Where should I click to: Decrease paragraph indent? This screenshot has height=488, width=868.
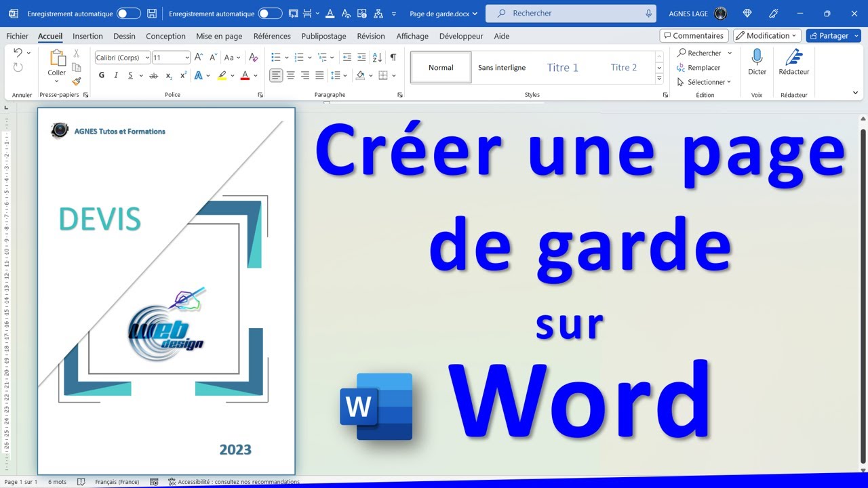tap(347, 58)
